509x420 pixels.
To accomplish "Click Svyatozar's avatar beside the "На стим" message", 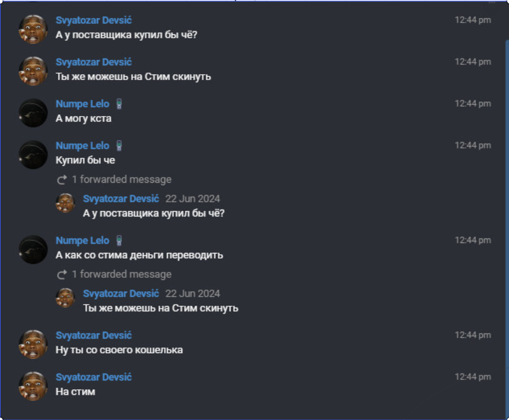I will coord(33,386).
